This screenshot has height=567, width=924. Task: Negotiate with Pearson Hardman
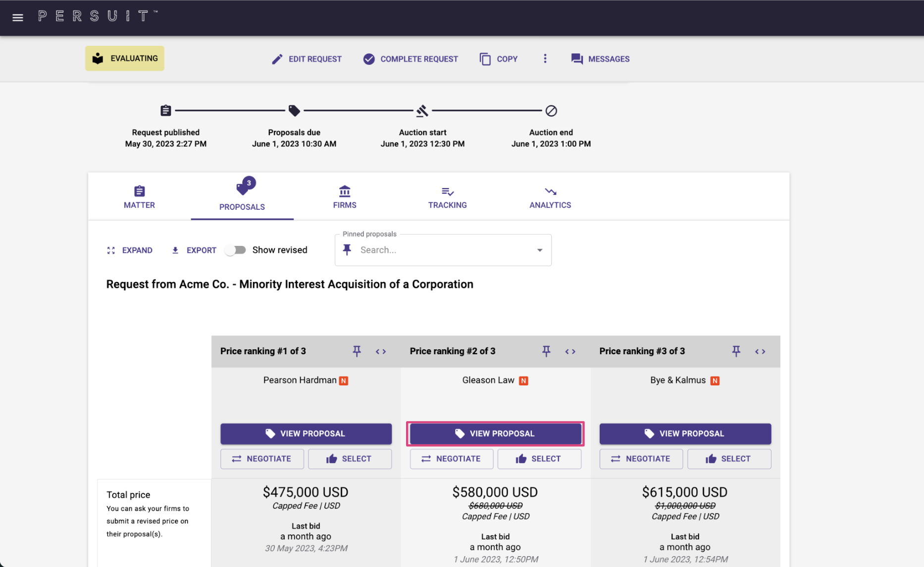(262, 459)
